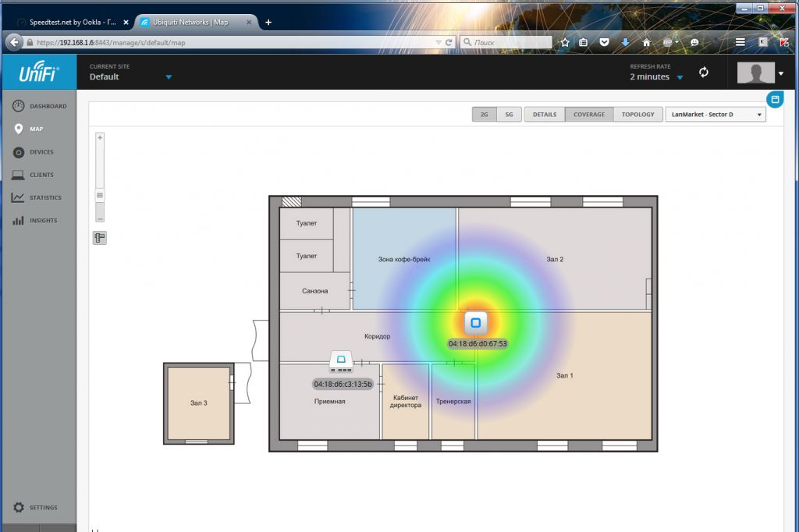Show the Details view
The width and height of the screenshot is (799, 532).
(545, 115)
